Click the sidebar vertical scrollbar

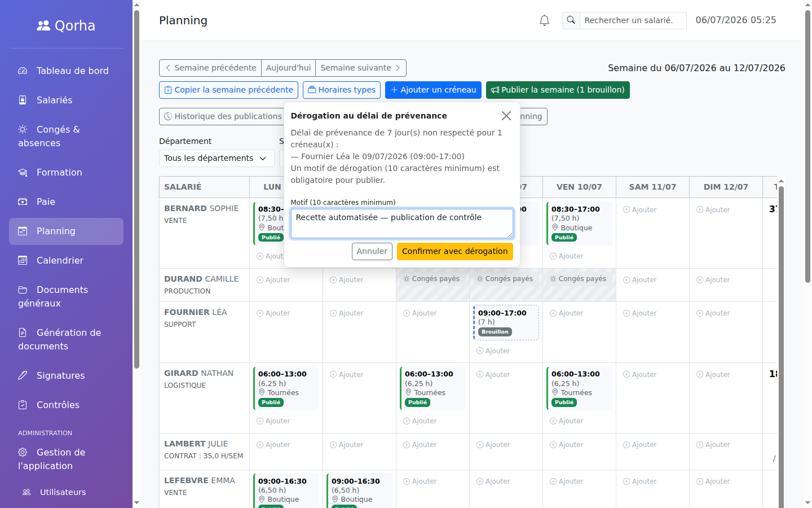point(136,189)
